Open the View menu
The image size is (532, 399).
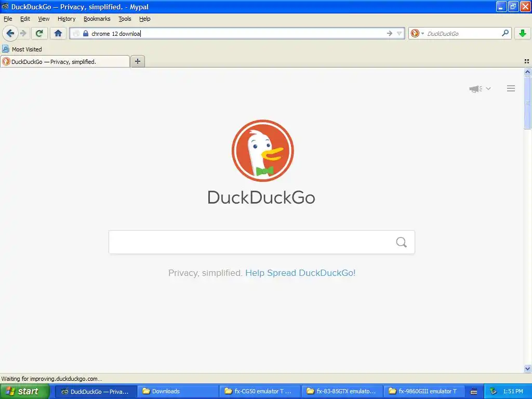point(44,19)
